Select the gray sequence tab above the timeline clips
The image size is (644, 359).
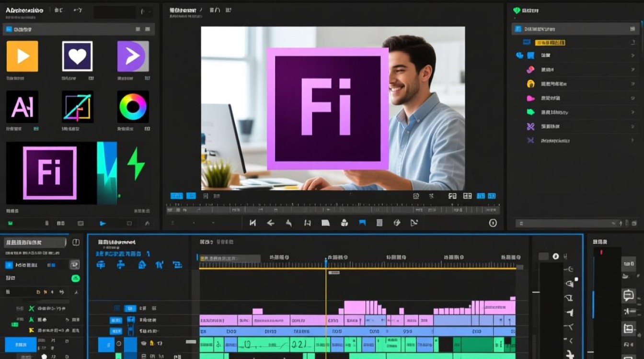tap(230, 258)
